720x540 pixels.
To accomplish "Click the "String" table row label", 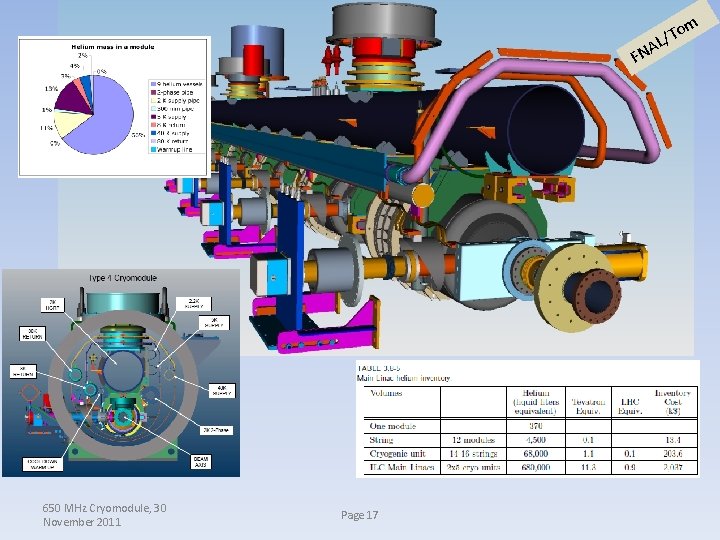I will 381,440.
